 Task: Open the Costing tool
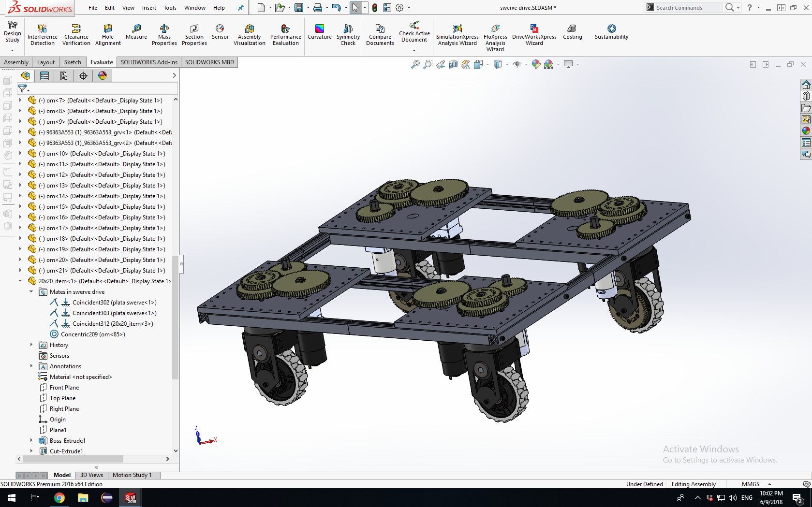[573, 32]
